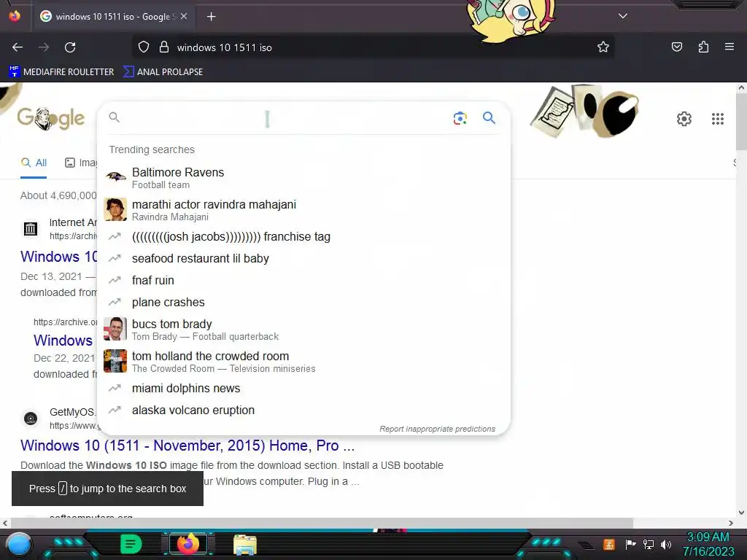The width and height of the screenshot is (747, 560).
Task: Reload the page with the refresh icon
Action: pos(70,47)
